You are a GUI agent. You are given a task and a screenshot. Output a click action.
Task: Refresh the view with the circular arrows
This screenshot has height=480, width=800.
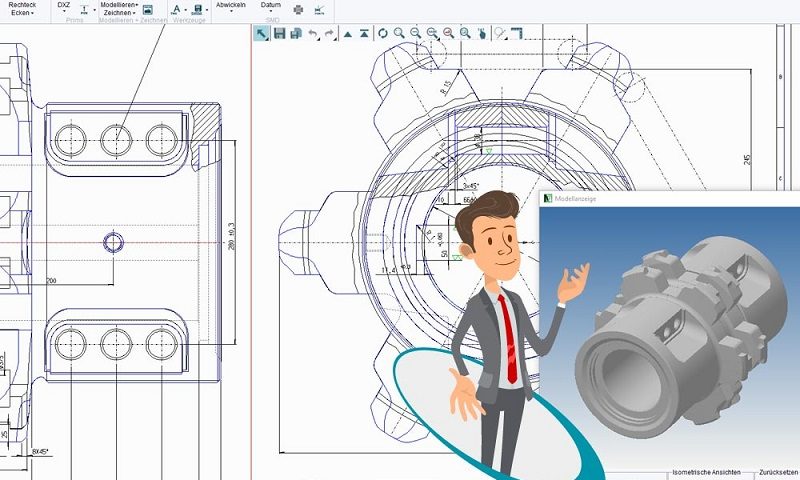382,34
